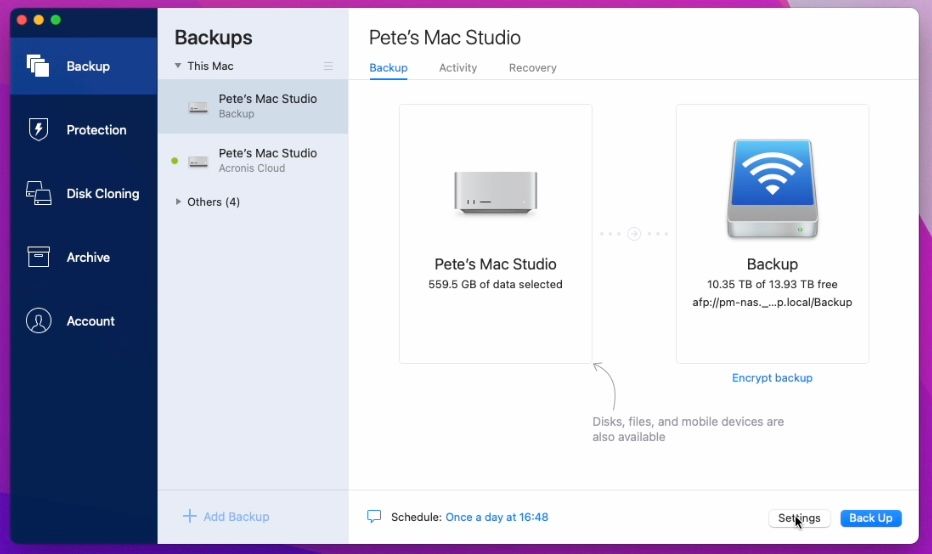Expand the Others (4) group
This screenshot has height=554, width=932.
(x=178, y=202)
